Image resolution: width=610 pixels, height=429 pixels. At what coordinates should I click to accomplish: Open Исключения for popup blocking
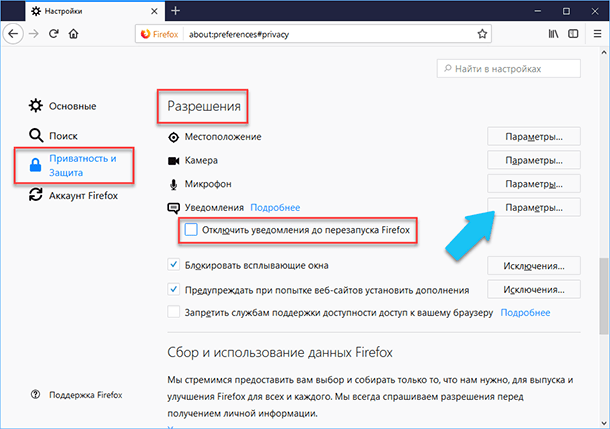pos(534,266)
